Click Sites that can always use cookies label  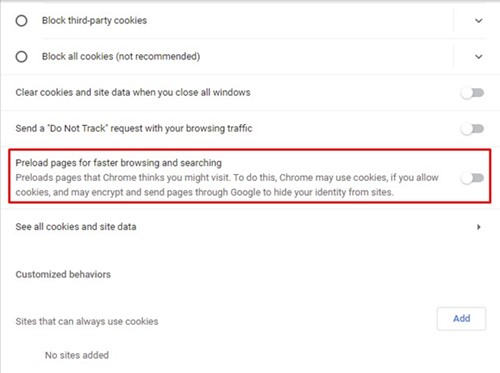(87, 321)
